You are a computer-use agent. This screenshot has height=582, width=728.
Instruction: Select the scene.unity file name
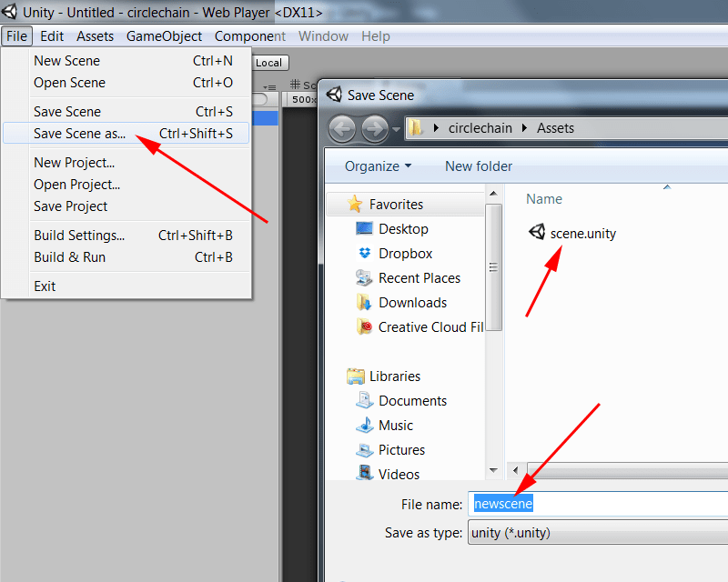(583, 234)
